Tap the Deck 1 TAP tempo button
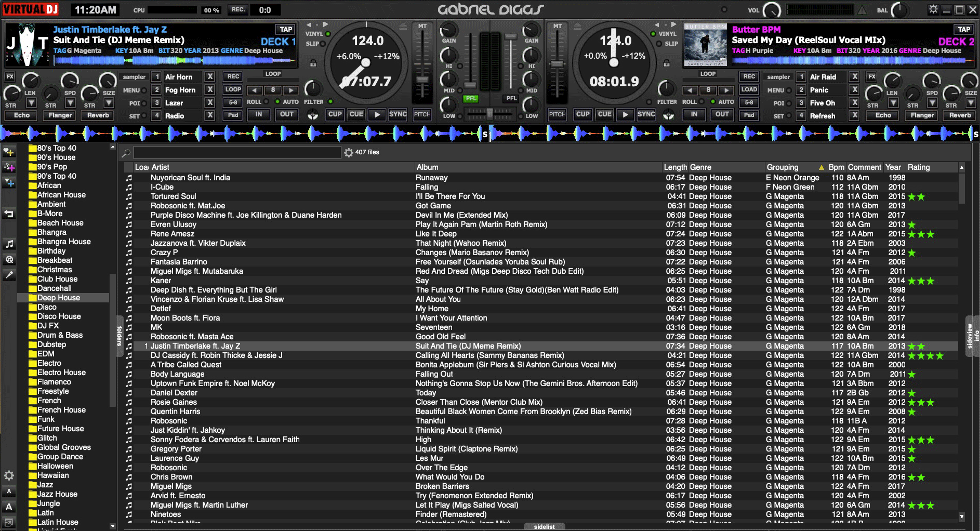 point(286,30)
